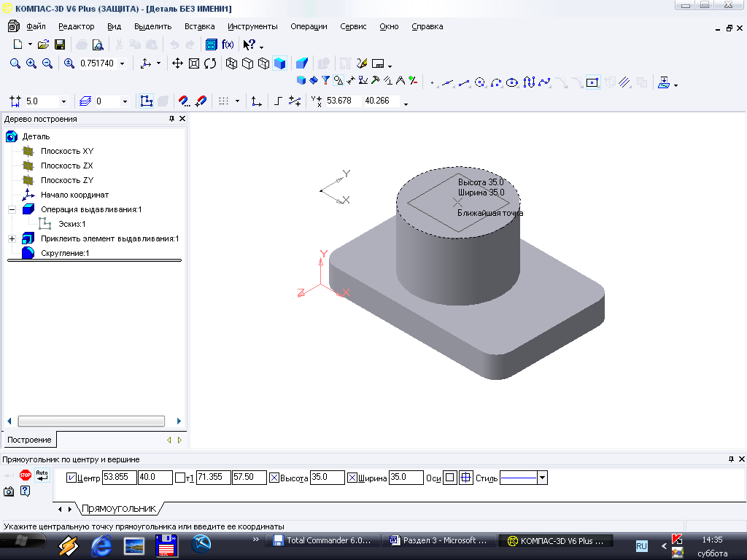The width and height of the screenshot is (747, 560).
Task: Select the rectangle drawing tool
Action: coord(592,82)
